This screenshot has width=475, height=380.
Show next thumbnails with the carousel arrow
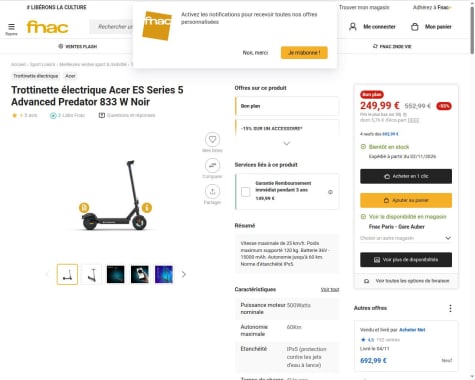click(184, 274)
